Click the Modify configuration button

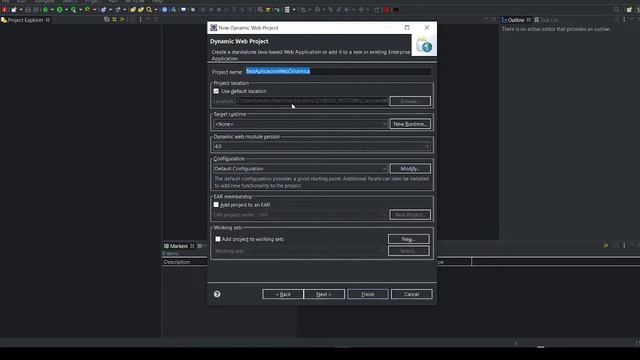pyautogui.click(x=410, y=169)
